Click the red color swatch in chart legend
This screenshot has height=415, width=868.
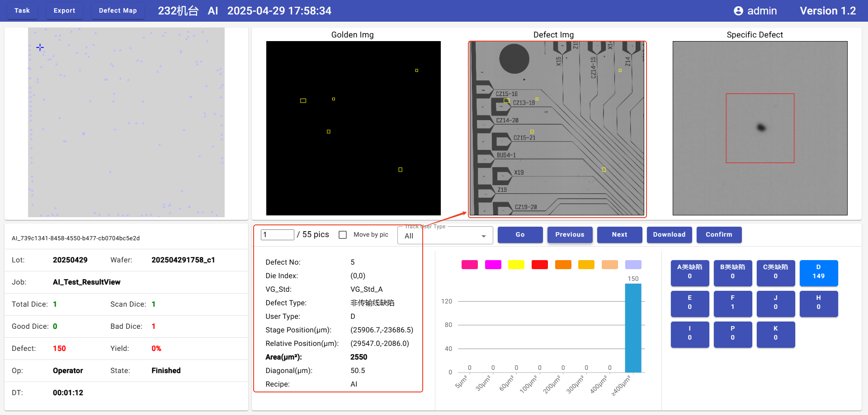pyautogui.click(x=539, y=265)
